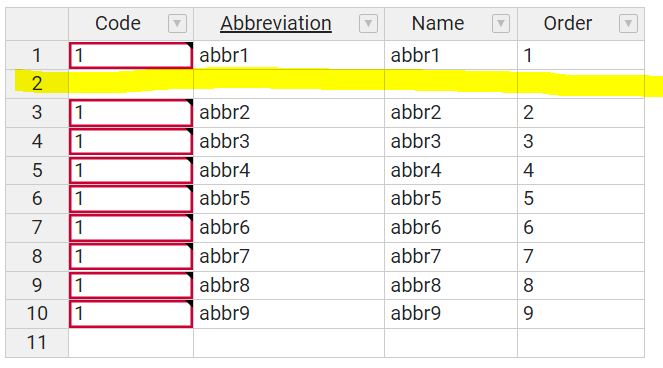The height and width of the screenshot is (368, 663).
Task: Click the Code cell in row 1
Action: [x=131, y=55]
